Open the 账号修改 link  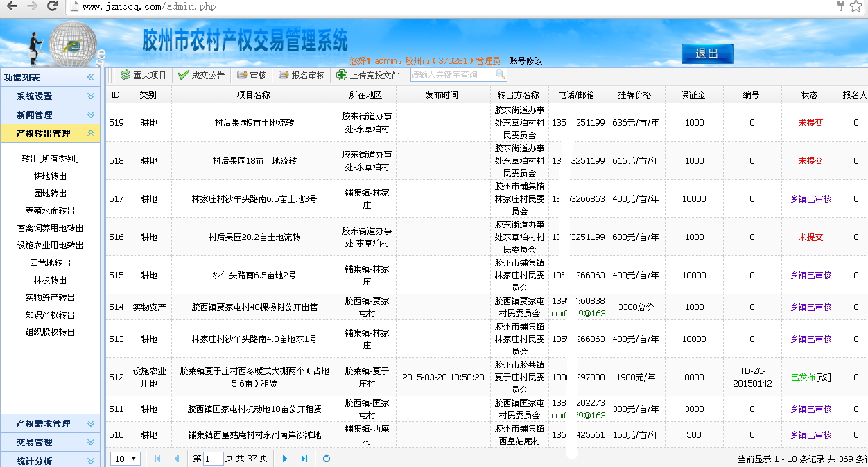coord(526,61)
